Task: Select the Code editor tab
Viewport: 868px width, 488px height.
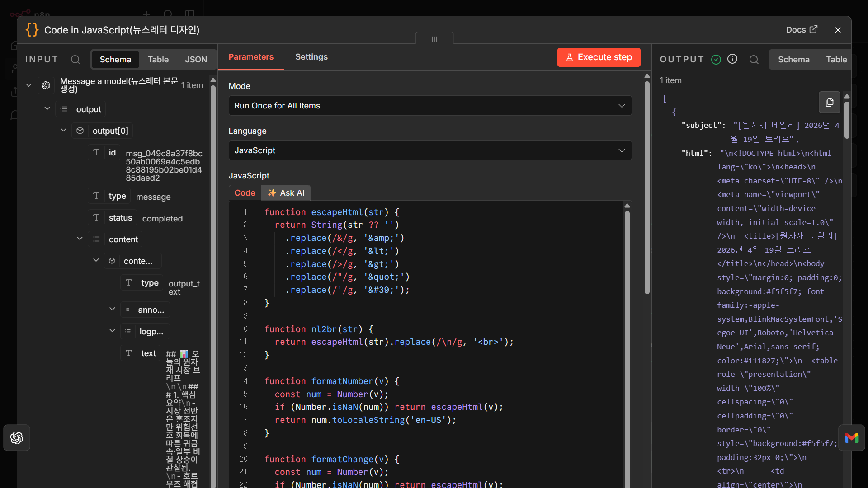Action: 245,193
